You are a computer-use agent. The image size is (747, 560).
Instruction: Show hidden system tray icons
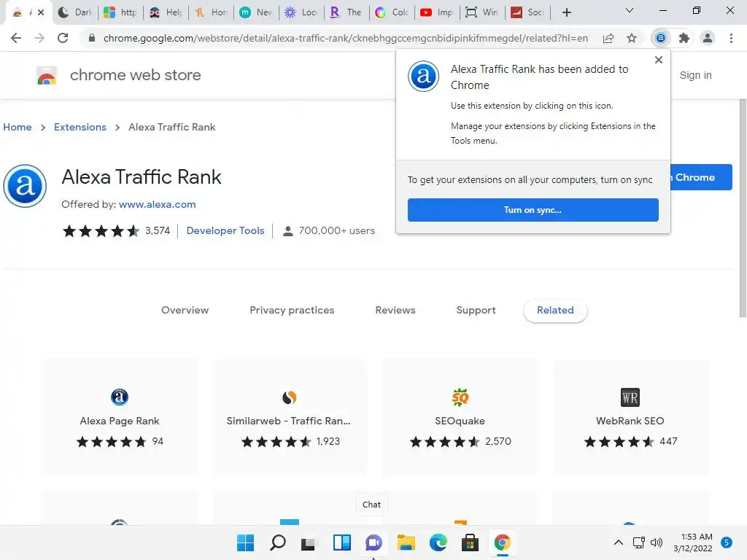619,542
